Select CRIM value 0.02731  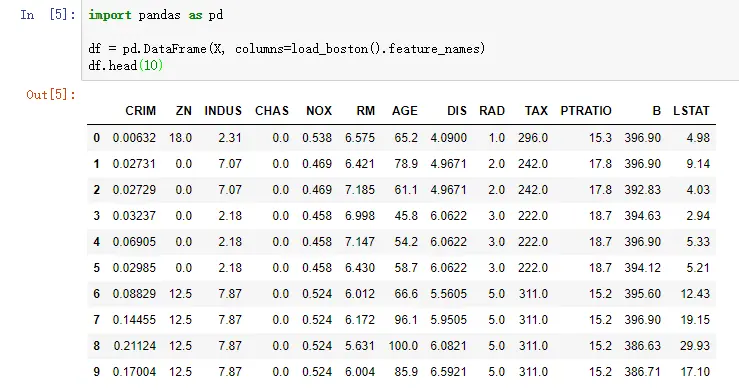point(134,164)
